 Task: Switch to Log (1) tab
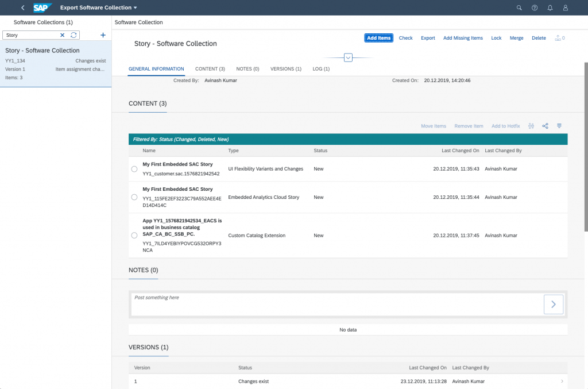pos(321,69)
